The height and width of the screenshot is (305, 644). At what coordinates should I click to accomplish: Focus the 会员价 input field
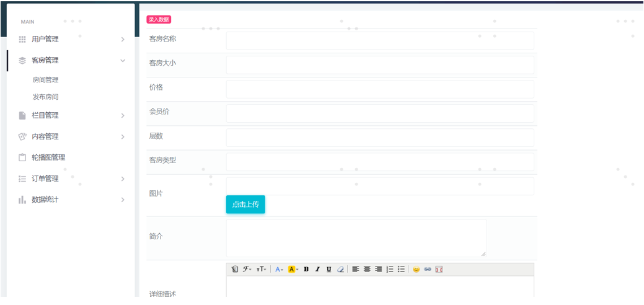pyautogui.click(x=380, y=113)
